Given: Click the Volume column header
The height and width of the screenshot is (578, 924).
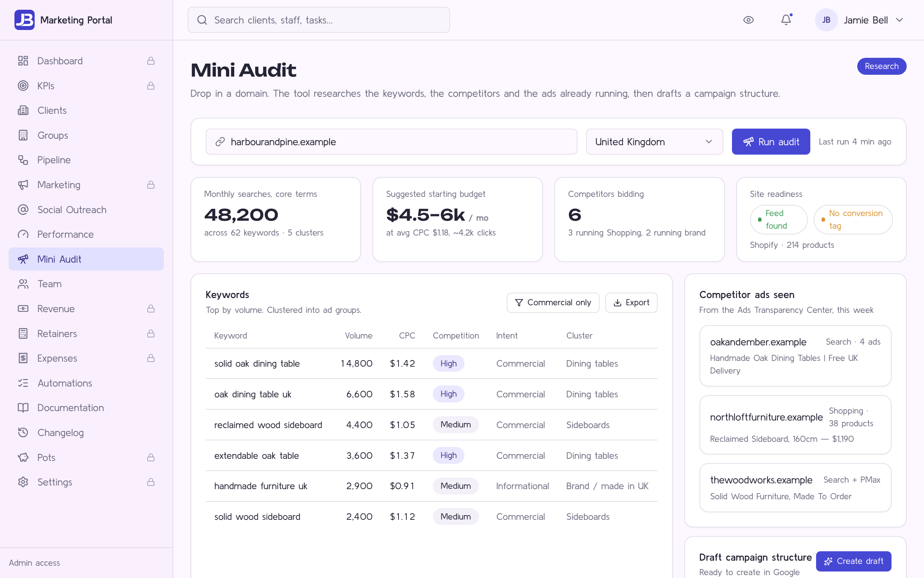Looking at the screenshot, I should 358,336.
